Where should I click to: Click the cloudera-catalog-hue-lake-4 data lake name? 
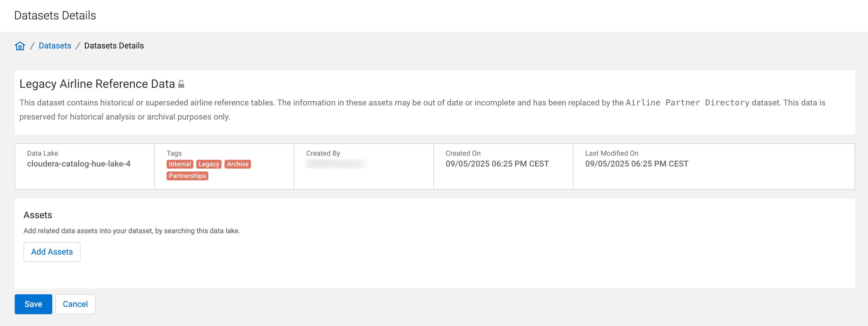tap(78, 164)
